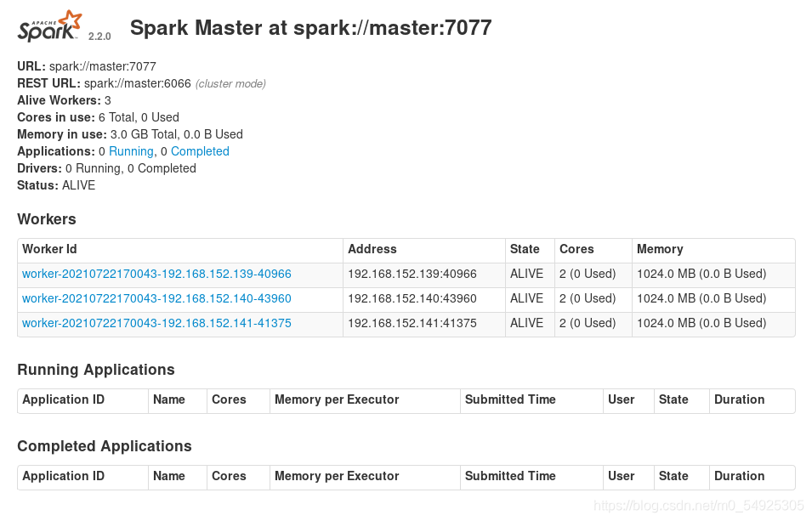812x521 pixels.
Task: Open the Completed applications link
Action: click(200, 151)
